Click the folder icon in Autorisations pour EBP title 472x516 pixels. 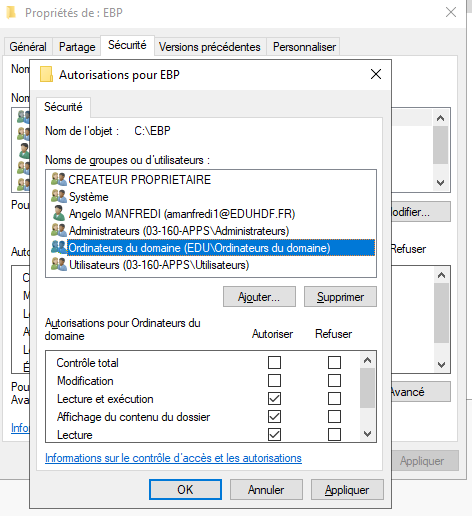[x=47, y=74]
